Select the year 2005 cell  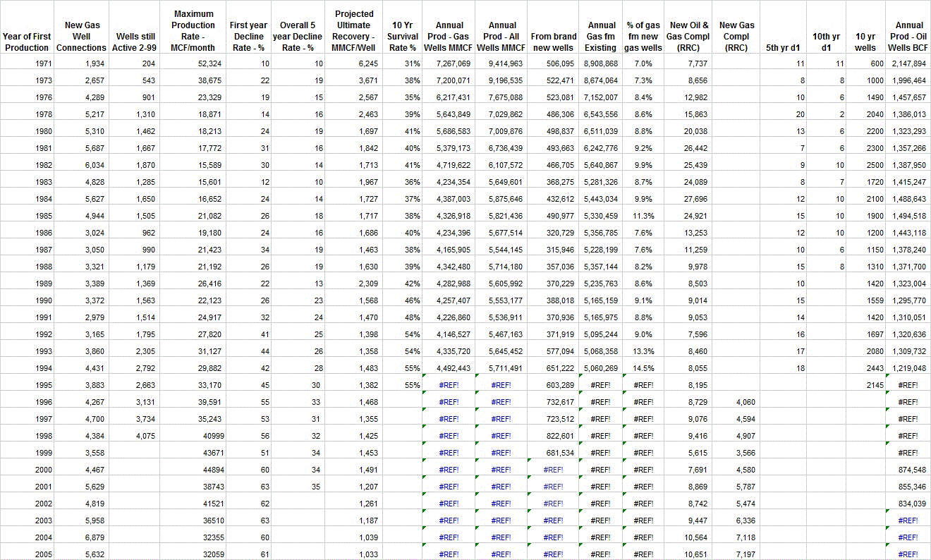27,554
